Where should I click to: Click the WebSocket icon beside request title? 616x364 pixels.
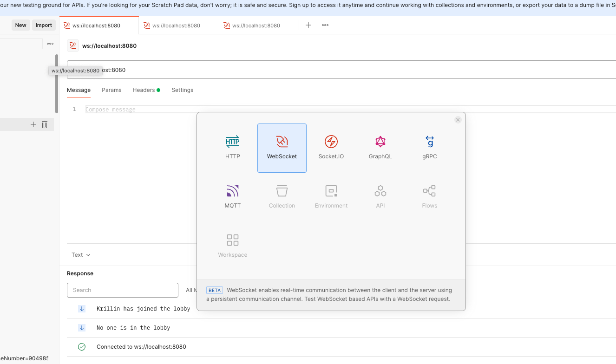point(73,45)
